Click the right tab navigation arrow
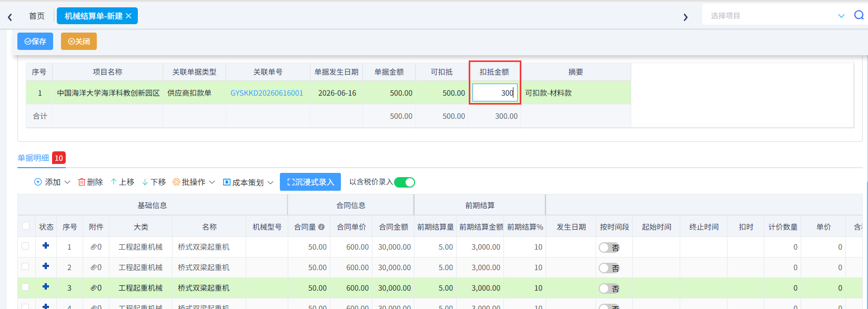868x309 pixels. pos(685,17)
